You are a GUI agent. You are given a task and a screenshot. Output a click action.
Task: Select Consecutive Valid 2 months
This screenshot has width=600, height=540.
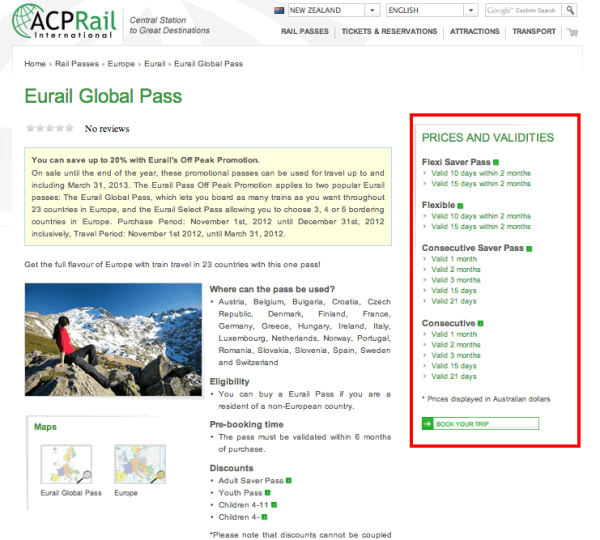pos(456,345)
